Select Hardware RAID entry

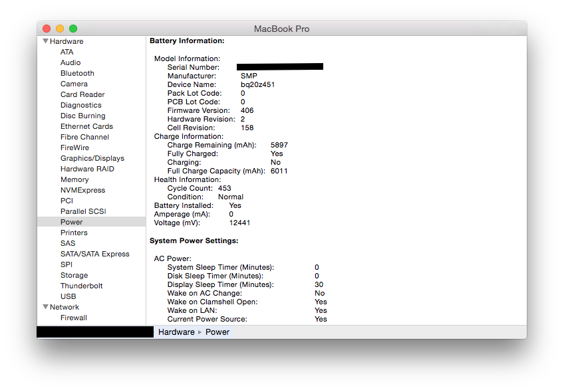point(87,169)
